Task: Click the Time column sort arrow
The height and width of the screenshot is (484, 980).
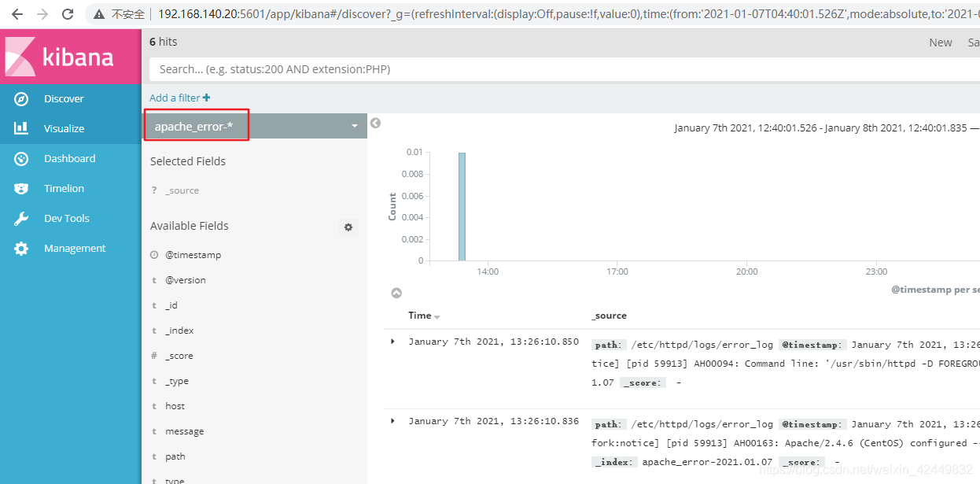Action: tap(437, 316)
